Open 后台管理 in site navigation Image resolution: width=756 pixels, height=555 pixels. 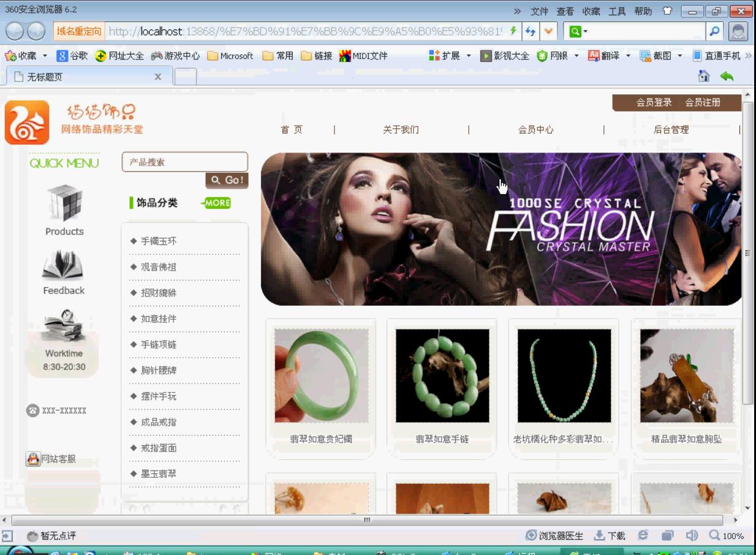[671, 129]
